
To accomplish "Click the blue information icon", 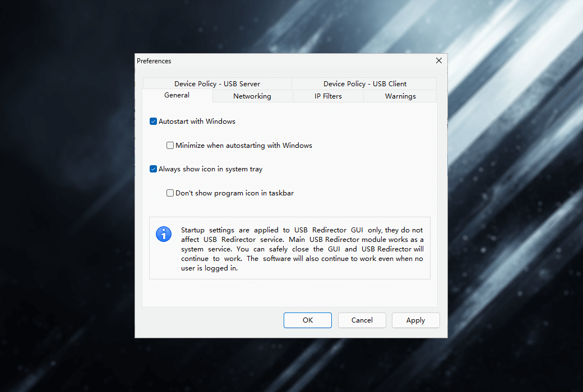I will click(x=164, y=234).
